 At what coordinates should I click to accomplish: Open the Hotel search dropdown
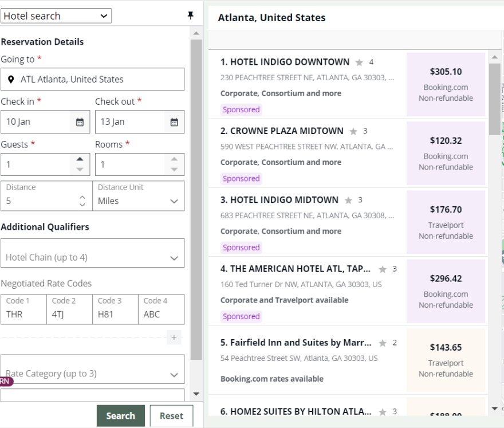pyautogui.click(x=56, y=16)
